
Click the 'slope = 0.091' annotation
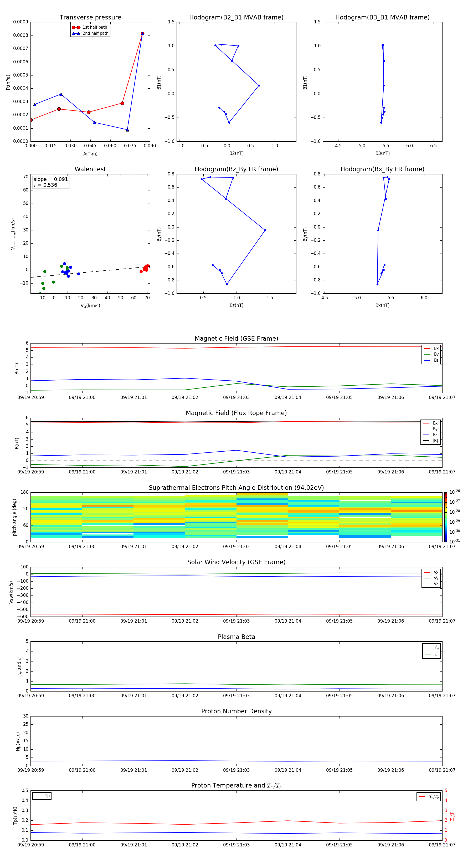click(51, 179)
